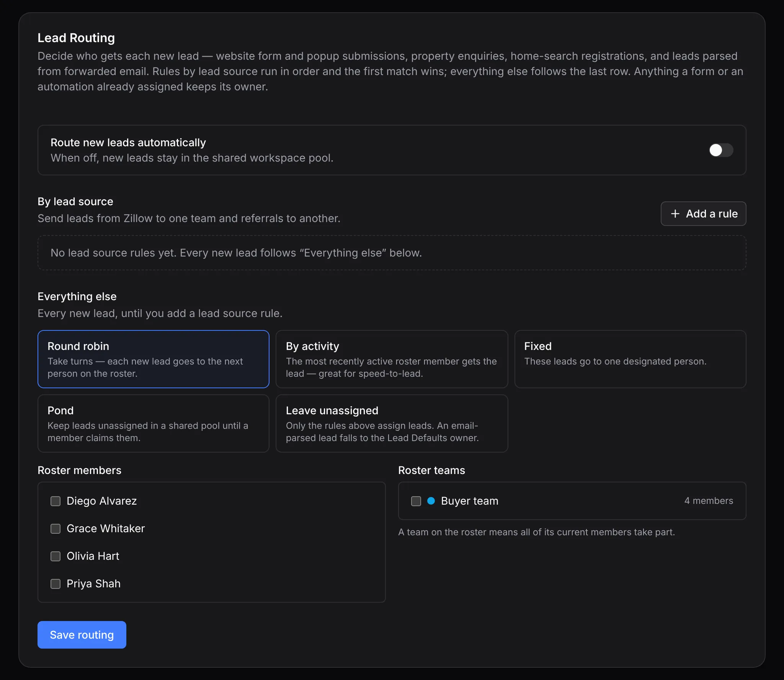Click "When off, new leads stay" description
Image resolution: width=784 pixels, height=680 pixels.
click(x=192, y=158)
